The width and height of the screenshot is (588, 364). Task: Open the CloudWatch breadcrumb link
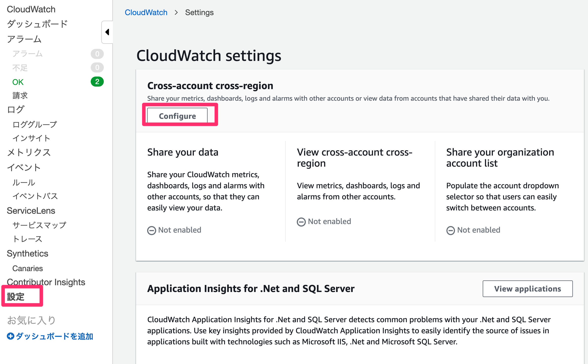[146, 12]
